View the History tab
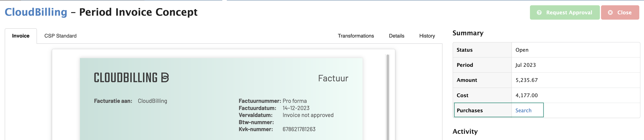This screenshot has width=644, height=140. pos(427,36)
